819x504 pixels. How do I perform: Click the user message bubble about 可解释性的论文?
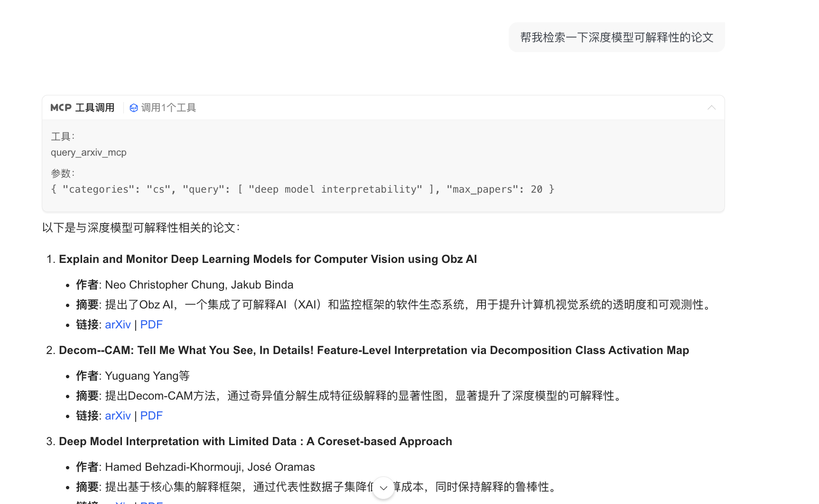616,37
